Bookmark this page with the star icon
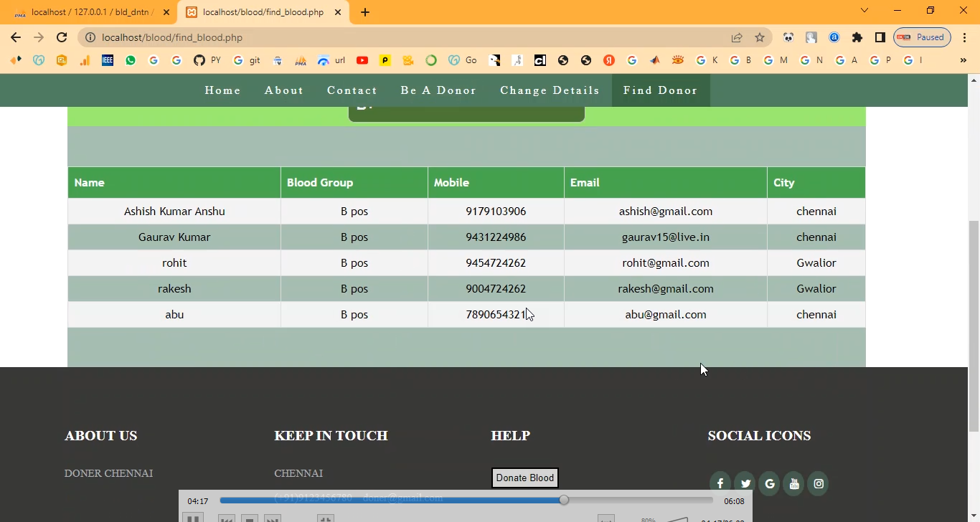The image size is (980, 522). [760, 37]
